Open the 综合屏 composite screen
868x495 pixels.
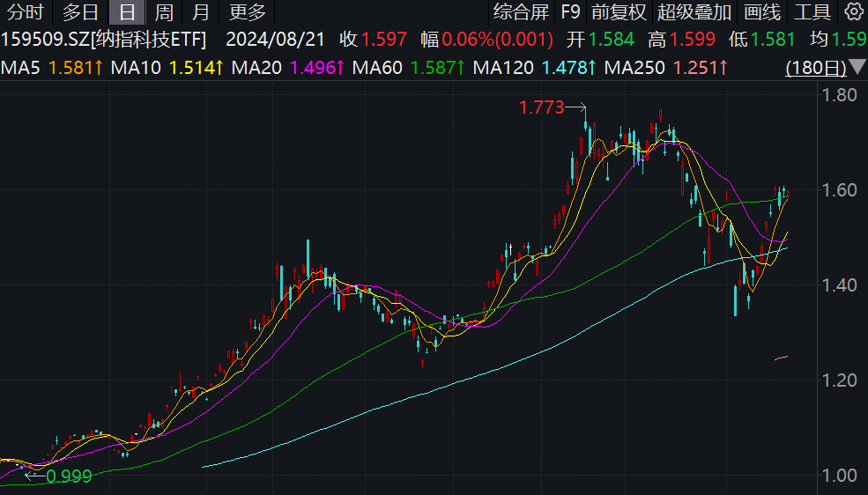(x=521, y=11)
